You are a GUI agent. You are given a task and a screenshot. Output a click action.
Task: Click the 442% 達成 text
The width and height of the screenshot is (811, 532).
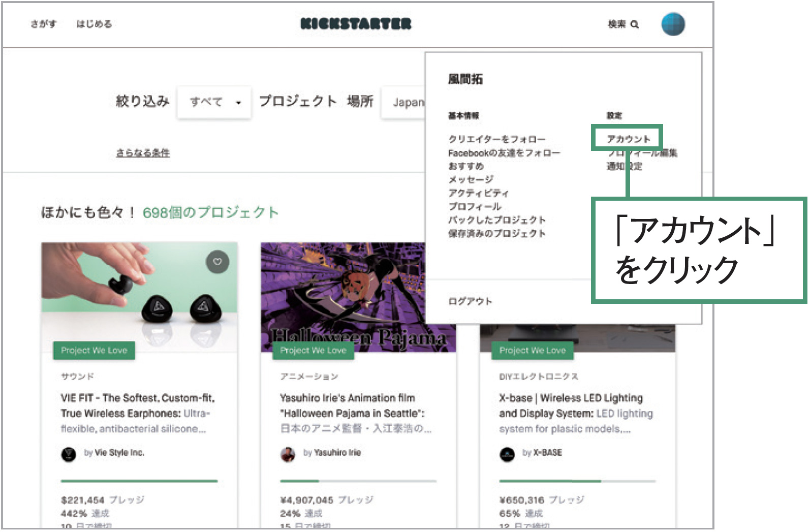click(85, 514)
